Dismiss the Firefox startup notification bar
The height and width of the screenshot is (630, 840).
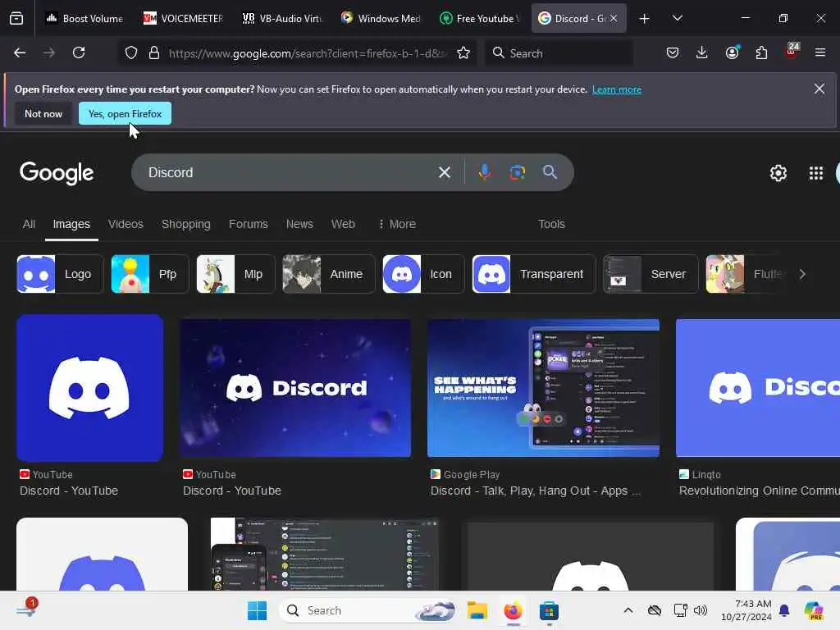[x=819, y=89]
